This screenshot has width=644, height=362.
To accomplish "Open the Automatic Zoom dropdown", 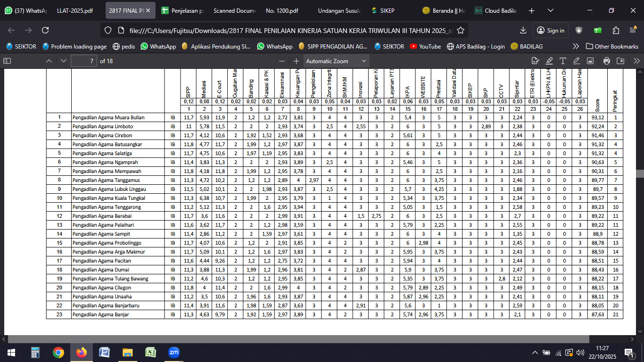I will (x=336, y=61).
